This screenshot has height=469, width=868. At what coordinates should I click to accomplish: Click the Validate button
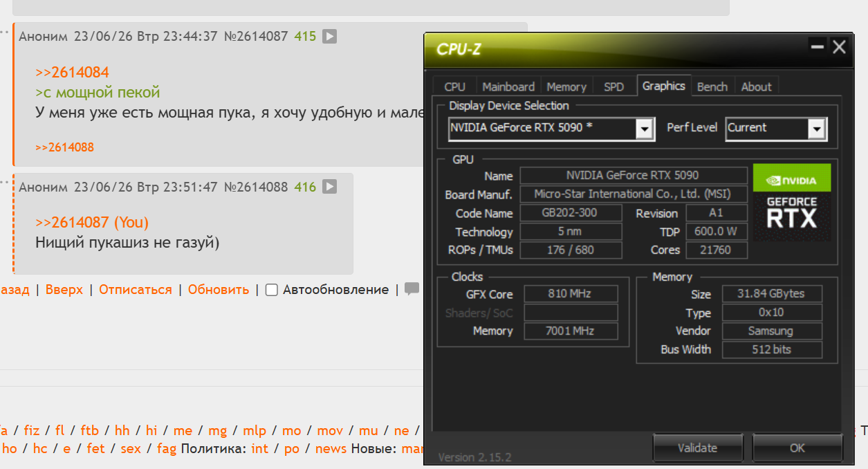697,448
